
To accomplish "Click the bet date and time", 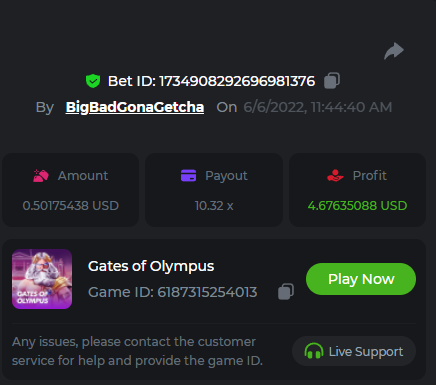I will [318, 107].
